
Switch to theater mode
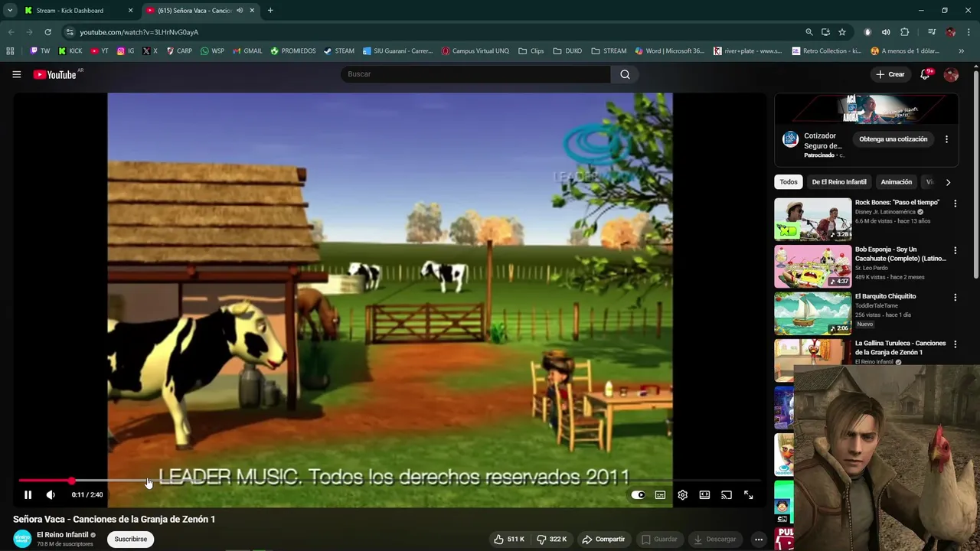tap(704, 495)
